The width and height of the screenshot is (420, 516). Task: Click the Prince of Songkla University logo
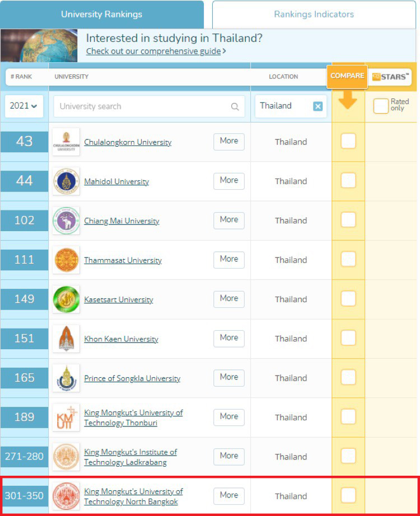[66, 378]
